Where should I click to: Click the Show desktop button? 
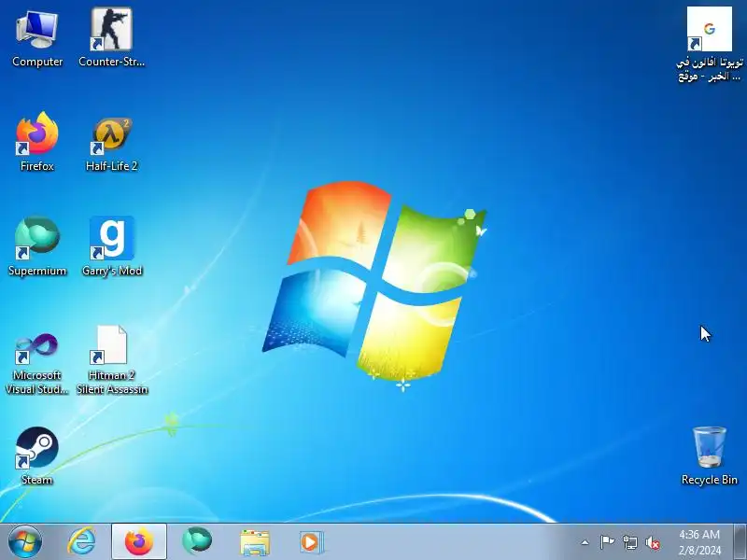coord(740,542)
